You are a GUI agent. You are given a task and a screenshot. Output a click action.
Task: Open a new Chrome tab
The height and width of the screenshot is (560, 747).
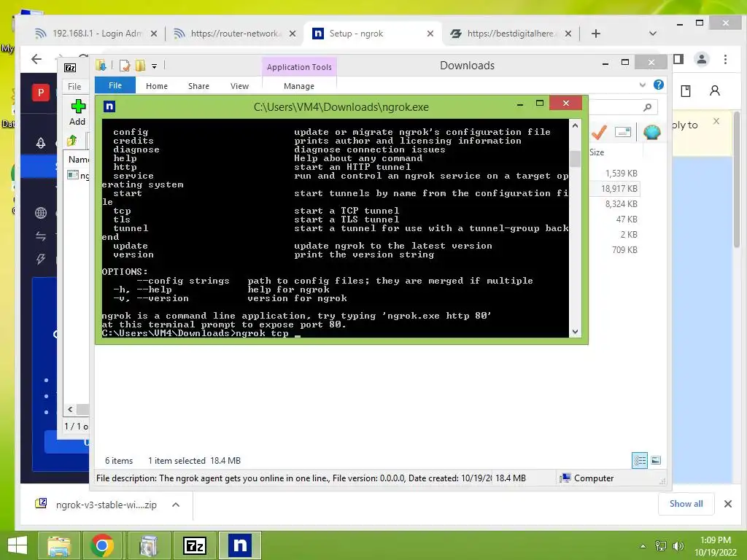[x=595, y=34]
